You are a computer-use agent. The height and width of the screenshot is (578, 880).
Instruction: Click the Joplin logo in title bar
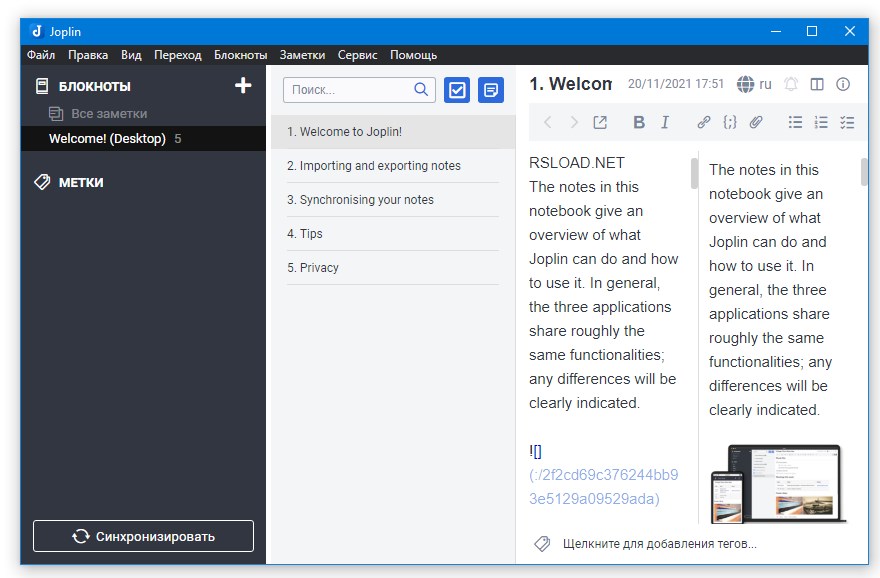tap(36, 31)
